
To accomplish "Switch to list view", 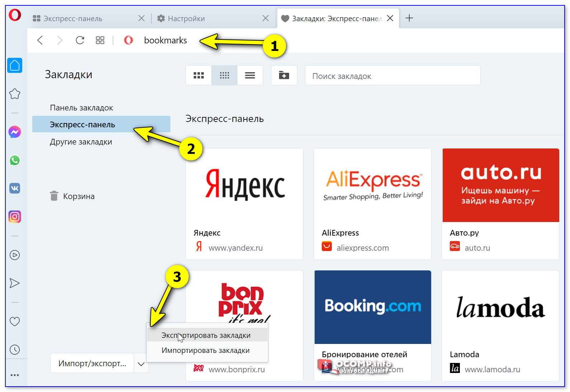I will click(250, 75).
